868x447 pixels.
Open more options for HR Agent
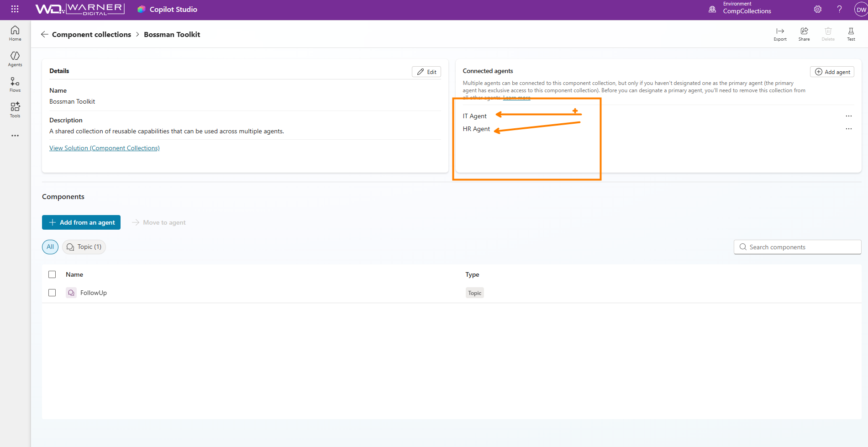point(848,129)
